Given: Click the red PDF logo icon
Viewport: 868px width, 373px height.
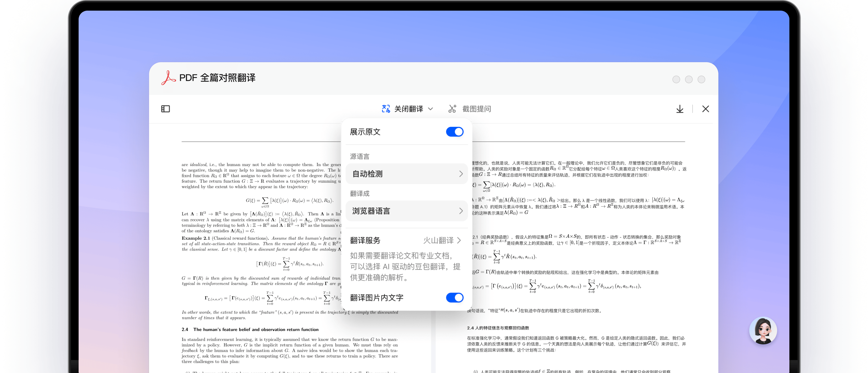Looking at the screenshot, I should [x=168, y=78].
